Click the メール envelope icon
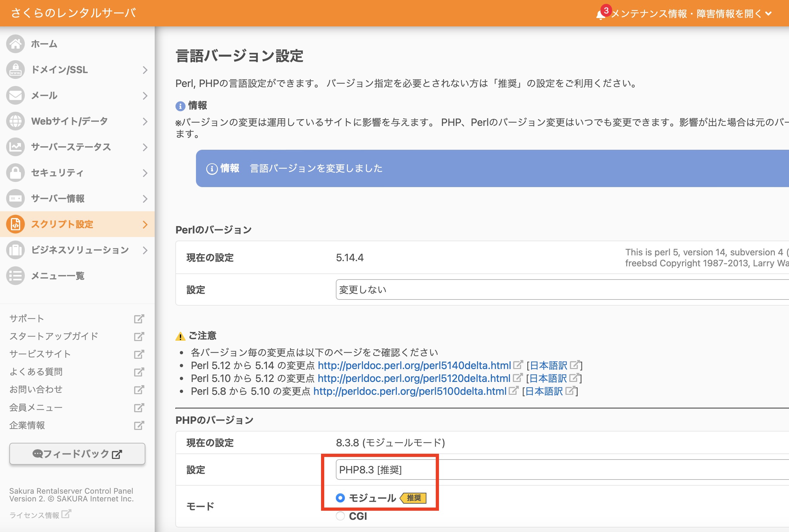This screenshot has width=789, height=532. point(15,95)
